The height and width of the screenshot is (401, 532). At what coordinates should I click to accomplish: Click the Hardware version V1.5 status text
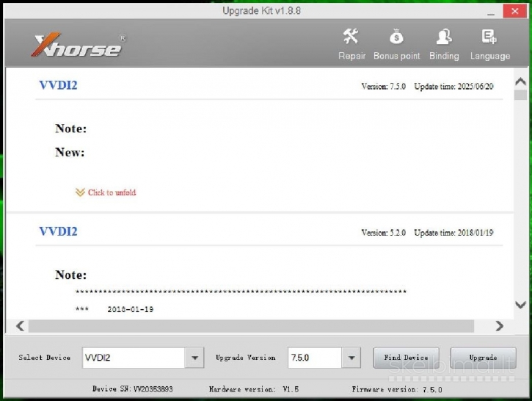pos(254,389)
